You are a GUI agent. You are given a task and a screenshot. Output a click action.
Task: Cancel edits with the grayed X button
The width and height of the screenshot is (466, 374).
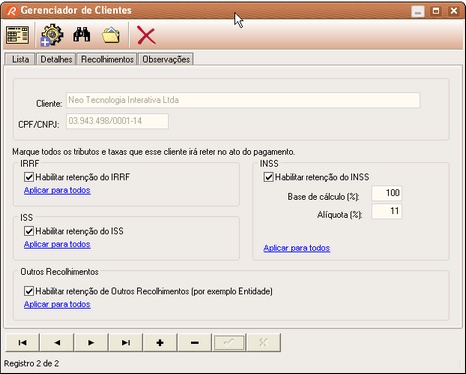(263, 342)
